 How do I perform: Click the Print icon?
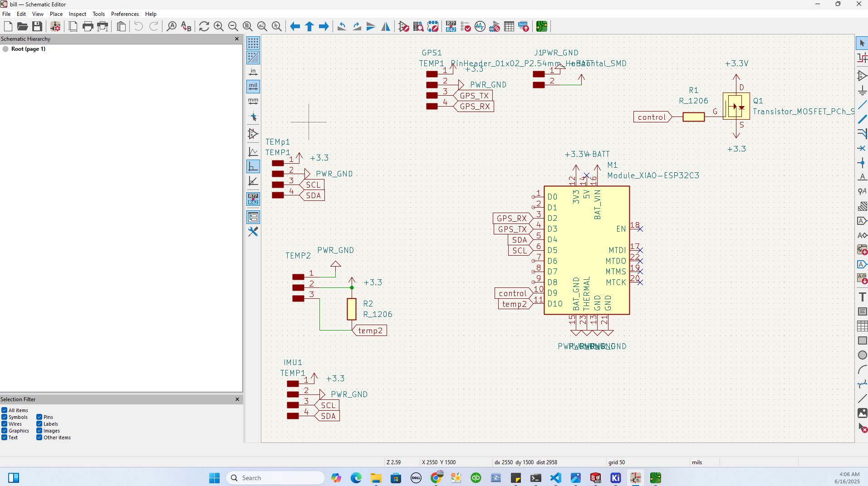click(88, 26)
